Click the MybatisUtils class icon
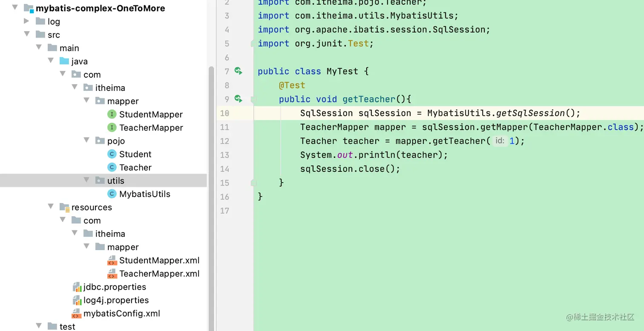 coord(112,194)
